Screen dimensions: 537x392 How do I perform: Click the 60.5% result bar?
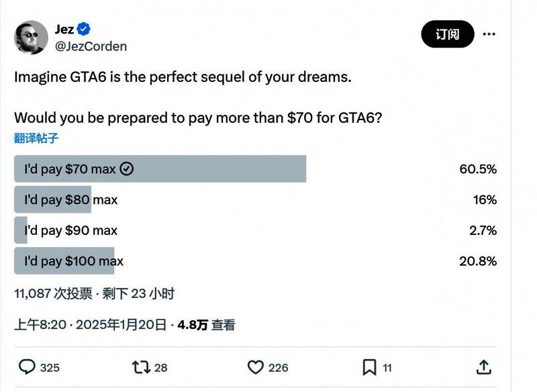pyautogui.click(x=160, y=169)
